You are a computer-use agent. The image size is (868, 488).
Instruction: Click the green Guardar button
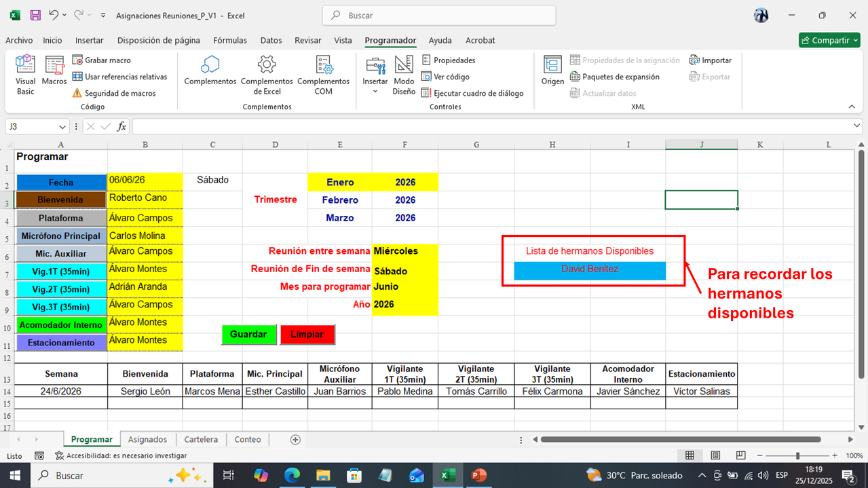248,334
